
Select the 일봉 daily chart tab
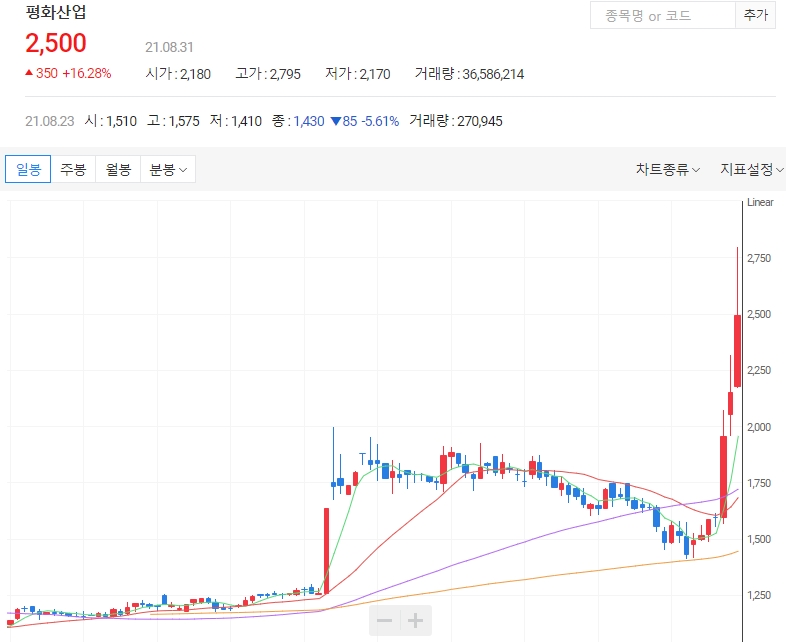pos(28,169)
